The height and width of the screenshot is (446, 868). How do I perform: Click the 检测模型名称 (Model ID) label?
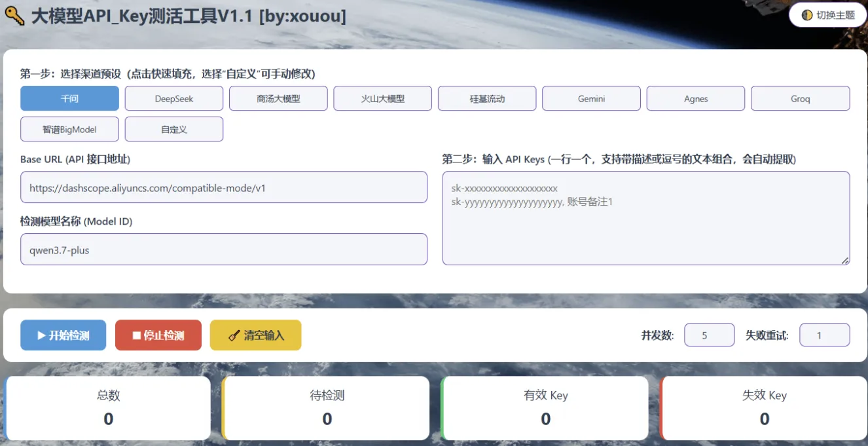click(x=77, y=221)
